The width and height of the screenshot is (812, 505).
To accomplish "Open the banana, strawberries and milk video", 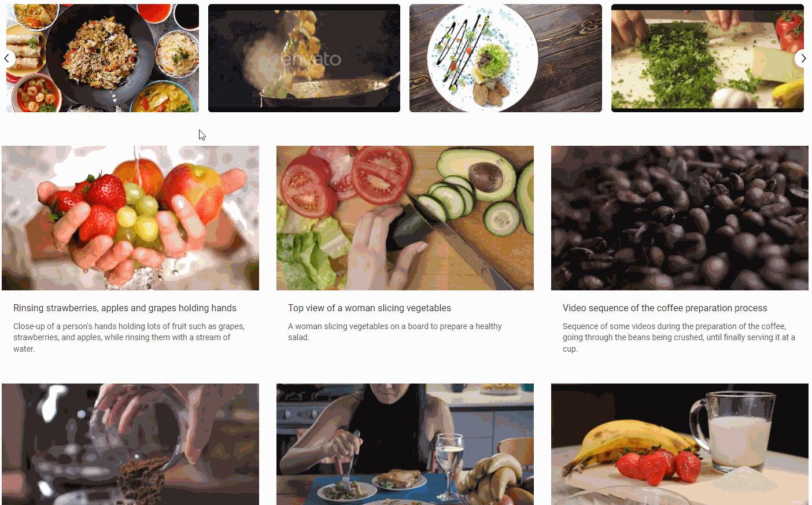I will tap(680, 444).
